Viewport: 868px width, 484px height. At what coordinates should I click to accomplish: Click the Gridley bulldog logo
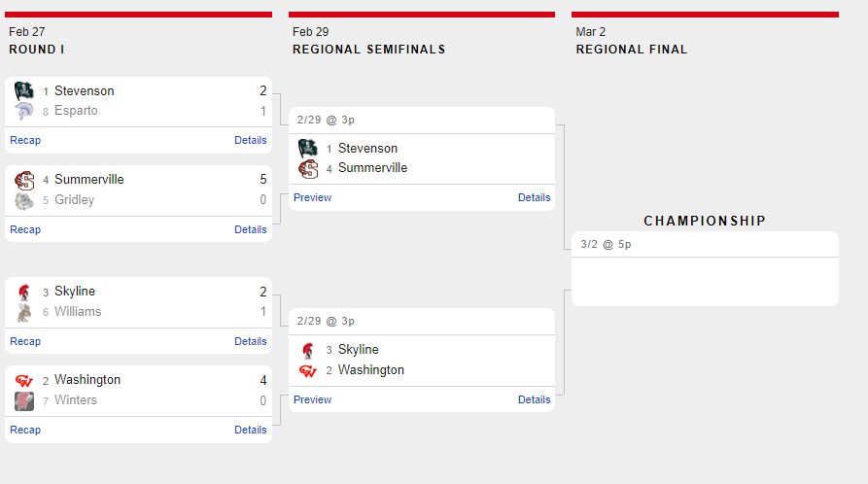click(x=24, y=200)
